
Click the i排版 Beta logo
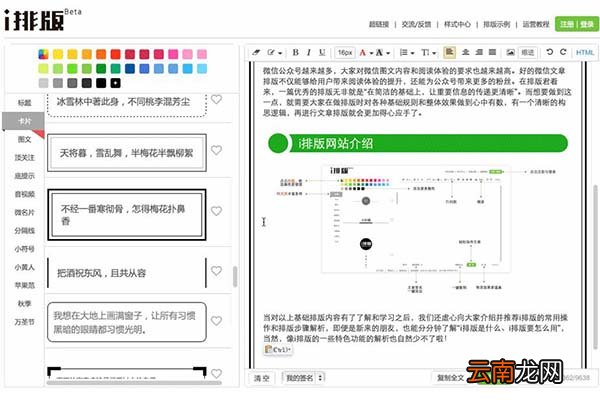click(42, 19)
